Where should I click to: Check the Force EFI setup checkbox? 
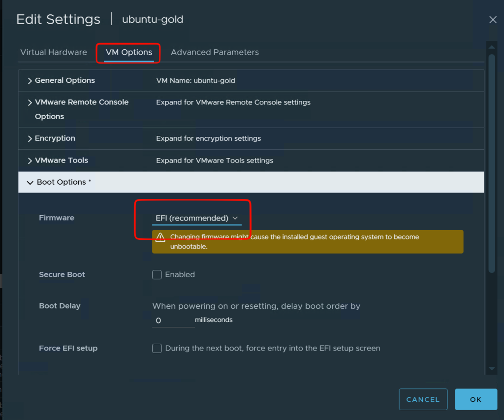coord(157,348)
